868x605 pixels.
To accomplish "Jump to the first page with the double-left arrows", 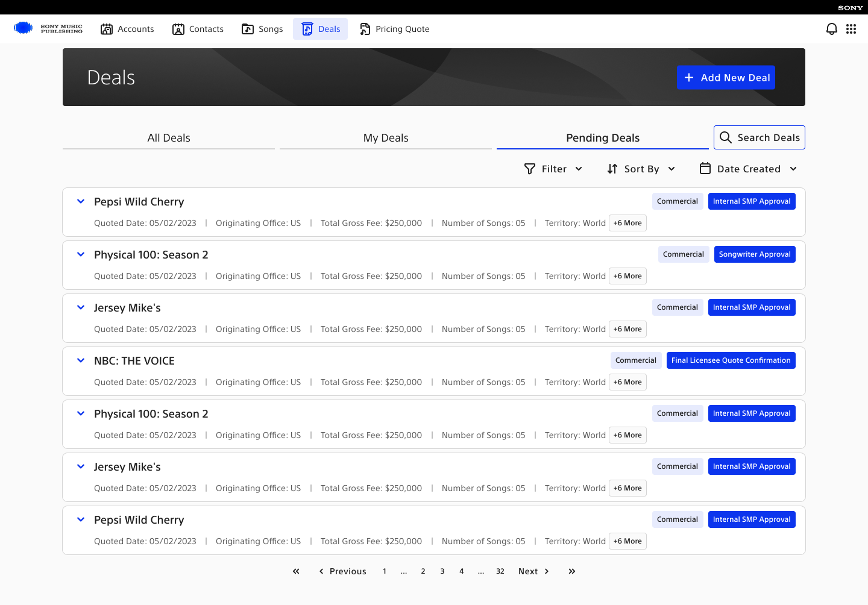I will pos(296,571).
